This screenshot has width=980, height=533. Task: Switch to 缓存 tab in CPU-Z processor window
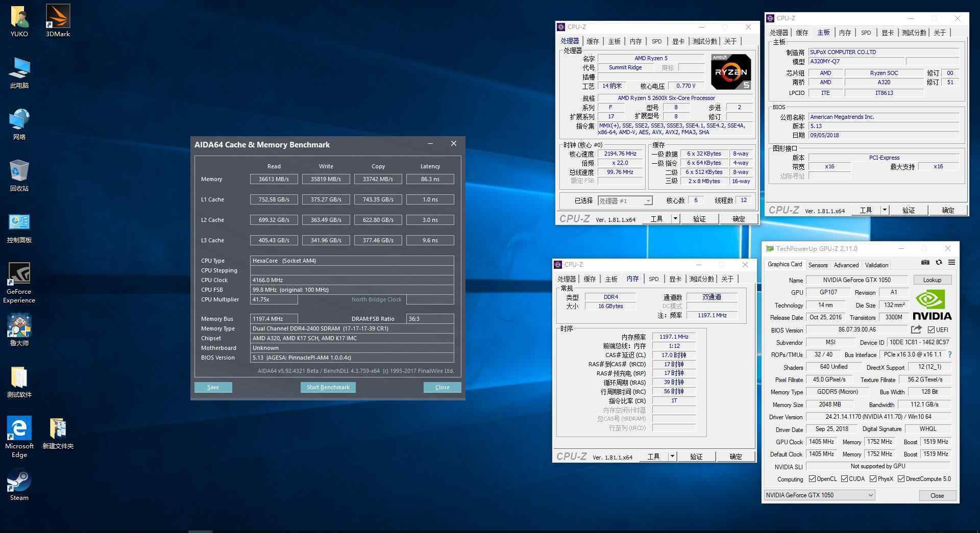point(593,41)
